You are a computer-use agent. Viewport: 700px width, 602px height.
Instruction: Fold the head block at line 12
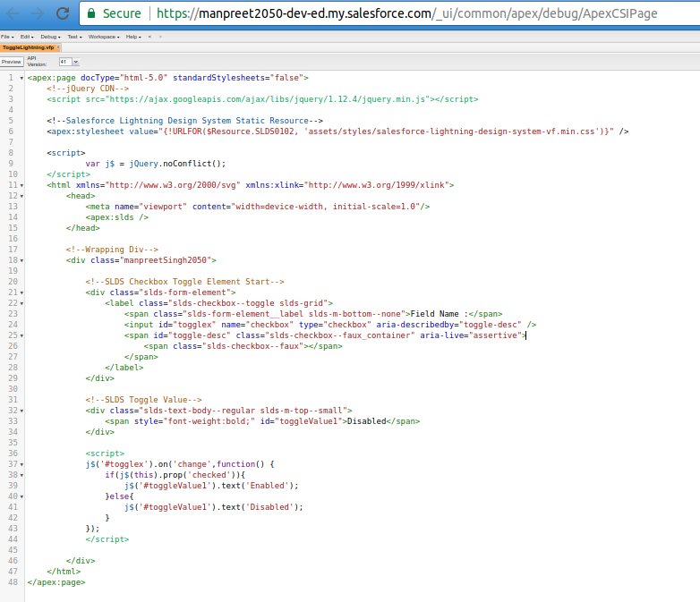coord(21,195)
